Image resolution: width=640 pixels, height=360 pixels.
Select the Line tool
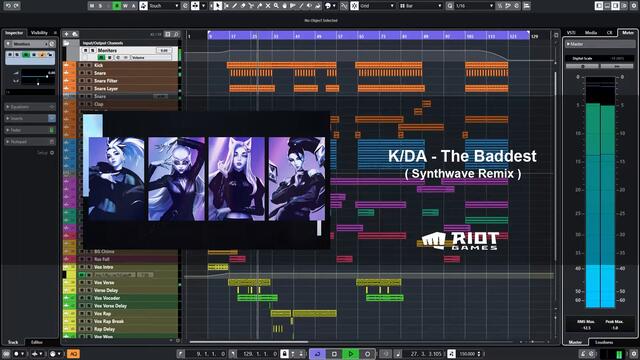pyautogui.click(x=301, y=6)
